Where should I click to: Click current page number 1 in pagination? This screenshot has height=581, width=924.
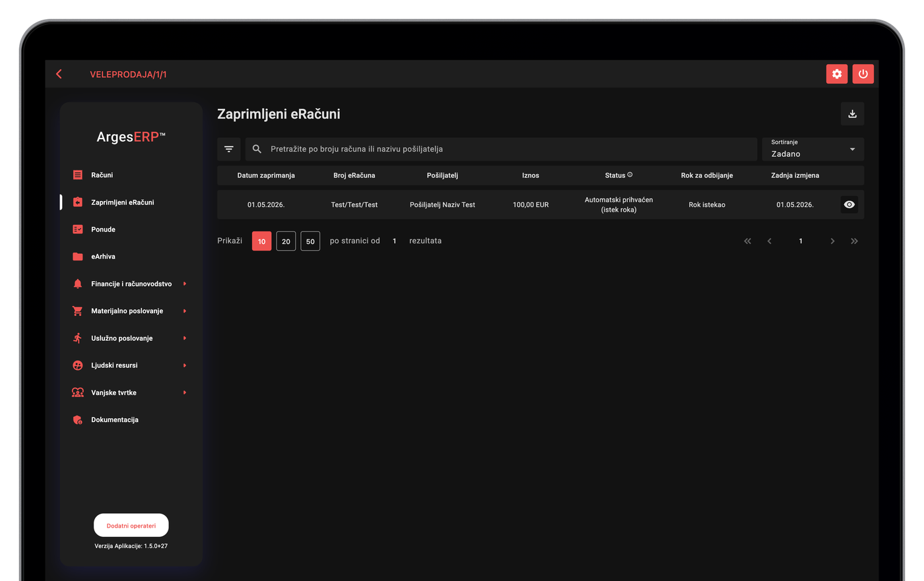click(801, 241)
